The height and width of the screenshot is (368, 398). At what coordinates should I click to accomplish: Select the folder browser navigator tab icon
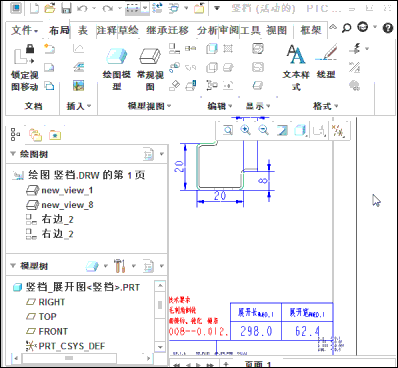(35, 135)
